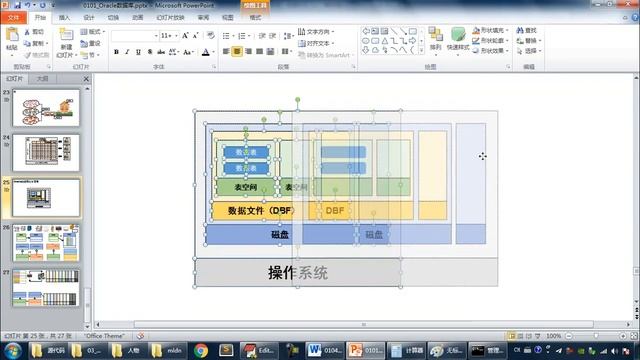
Task: Open the slide Layout dropdown
Action: (x=93, y=31)
